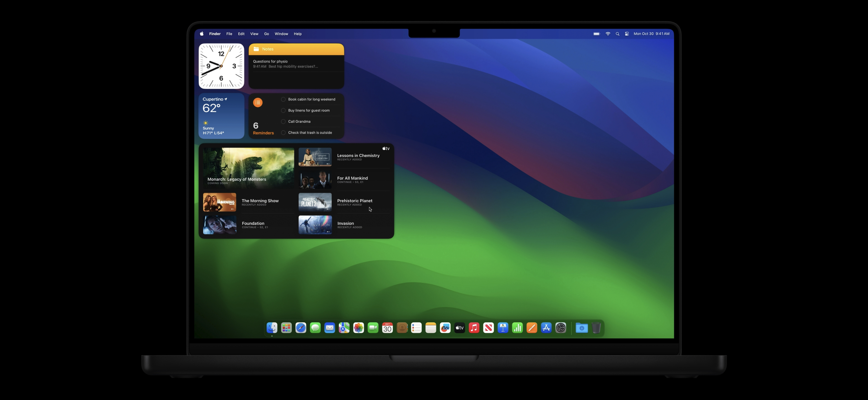
Task: Click Apple TV logo in TV widget
Action: (386, 149)
